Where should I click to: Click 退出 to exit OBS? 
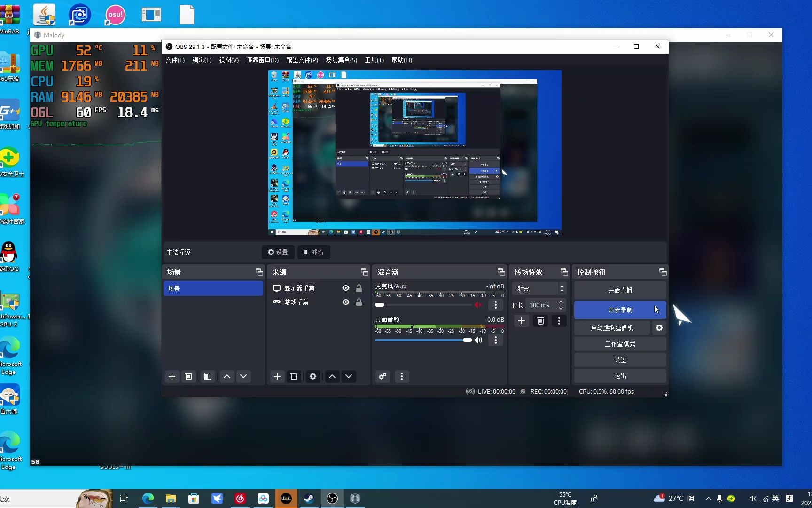620,376
